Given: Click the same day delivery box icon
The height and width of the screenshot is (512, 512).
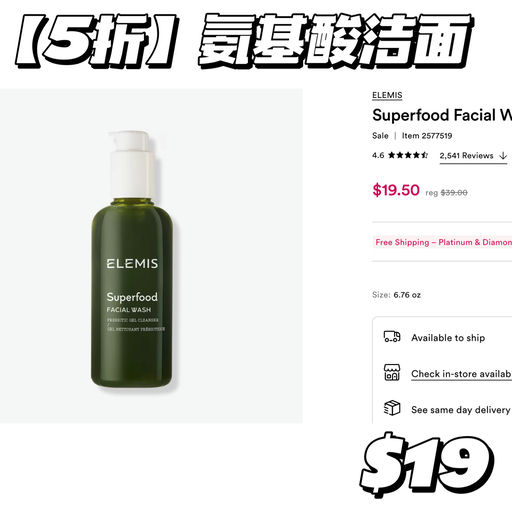Looking at the screenshot, I should coord(392,408).
